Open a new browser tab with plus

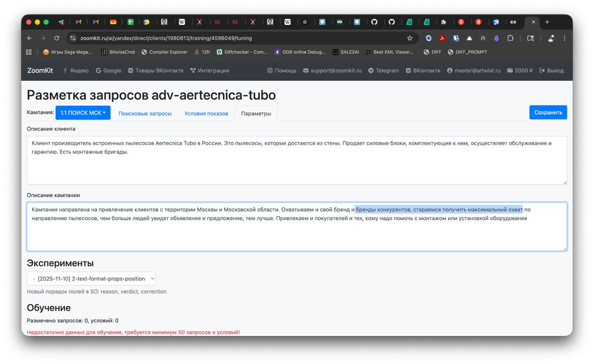click(x=547, y=22)
